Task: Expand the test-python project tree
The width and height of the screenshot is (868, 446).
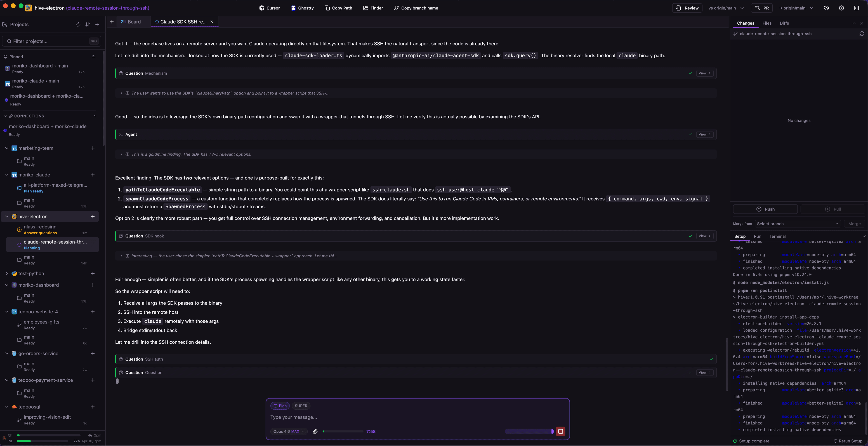Action: pyautogui.click(x=7, y=274)
